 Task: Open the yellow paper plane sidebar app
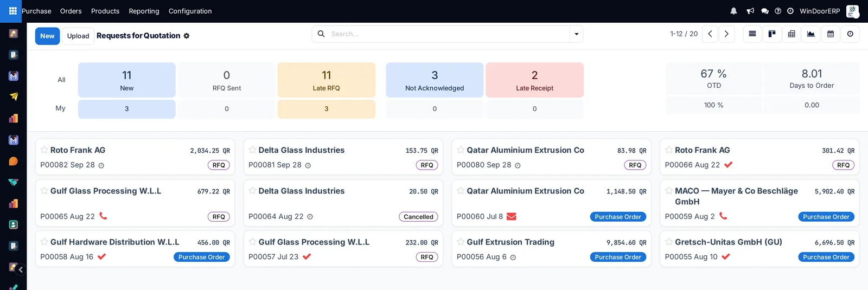pos(14,97)
